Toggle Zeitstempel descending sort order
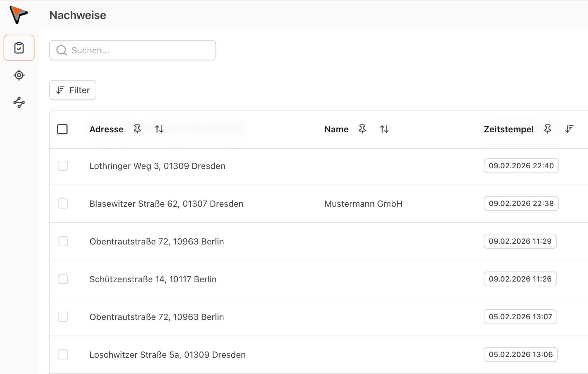Screen dimensions: 588x374 (569, 129)
